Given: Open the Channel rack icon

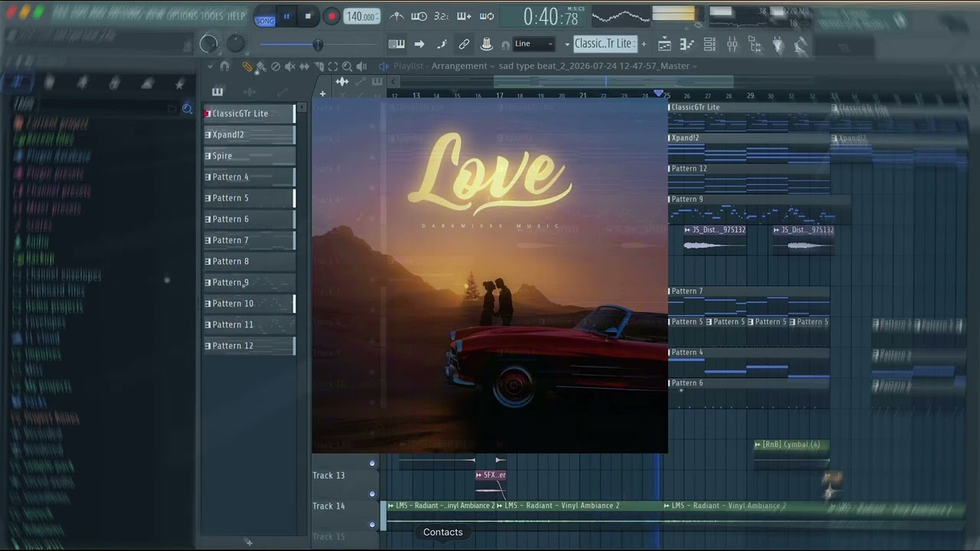Looking at the screenshot, I should [710, 45].
